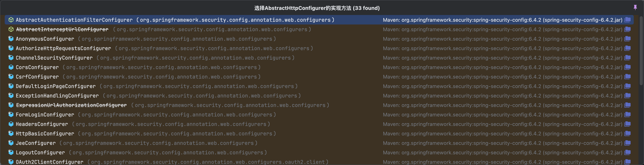Click the library icon at end of FormLoginConfigurer row
644x165 pixels.
(627, 115)
